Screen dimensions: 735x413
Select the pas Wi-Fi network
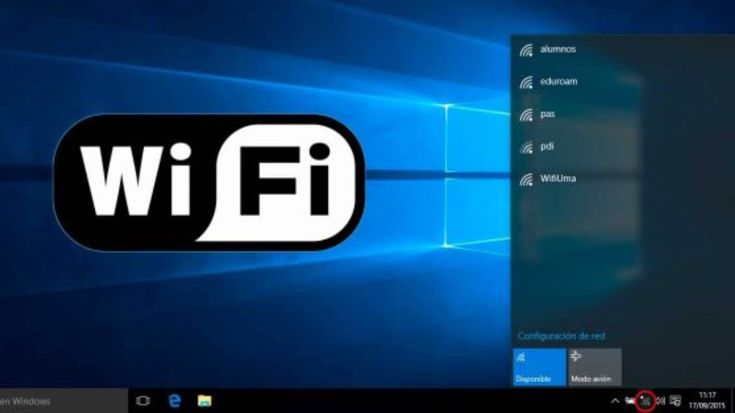click(x=622, y=114)
